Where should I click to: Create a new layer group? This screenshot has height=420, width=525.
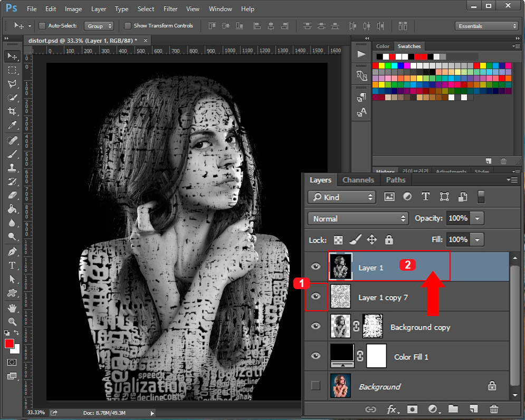tap(453, 408)
